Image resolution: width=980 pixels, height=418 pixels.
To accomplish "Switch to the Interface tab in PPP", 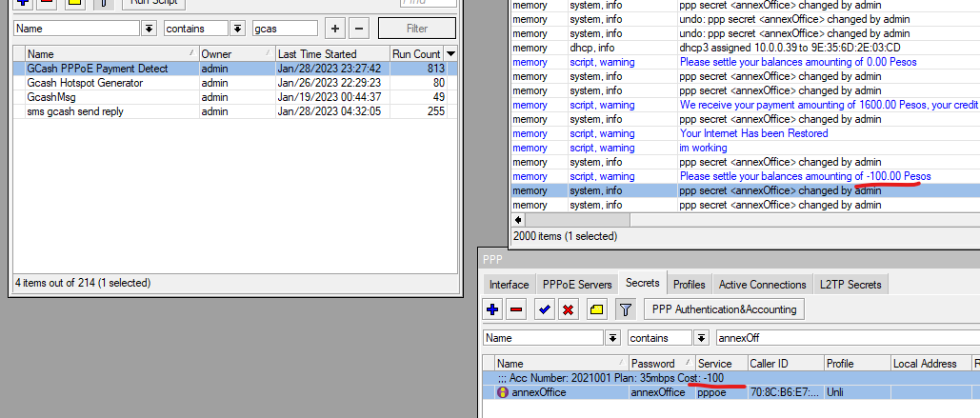I will point(509,285).
